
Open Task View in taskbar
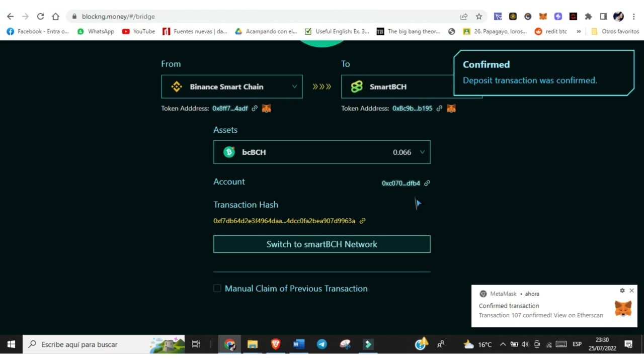pos(196,344)
